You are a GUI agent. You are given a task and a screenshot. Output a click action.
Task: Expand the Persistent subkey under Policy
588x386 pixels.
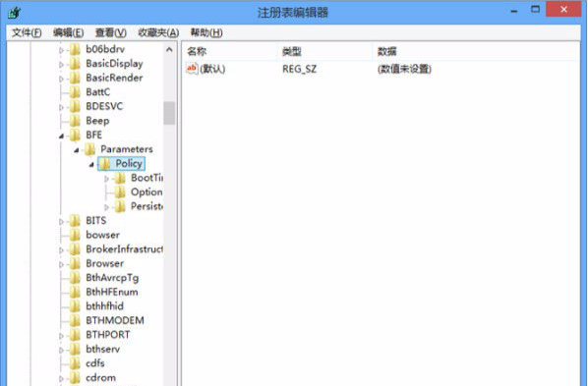tap(106, 207)
